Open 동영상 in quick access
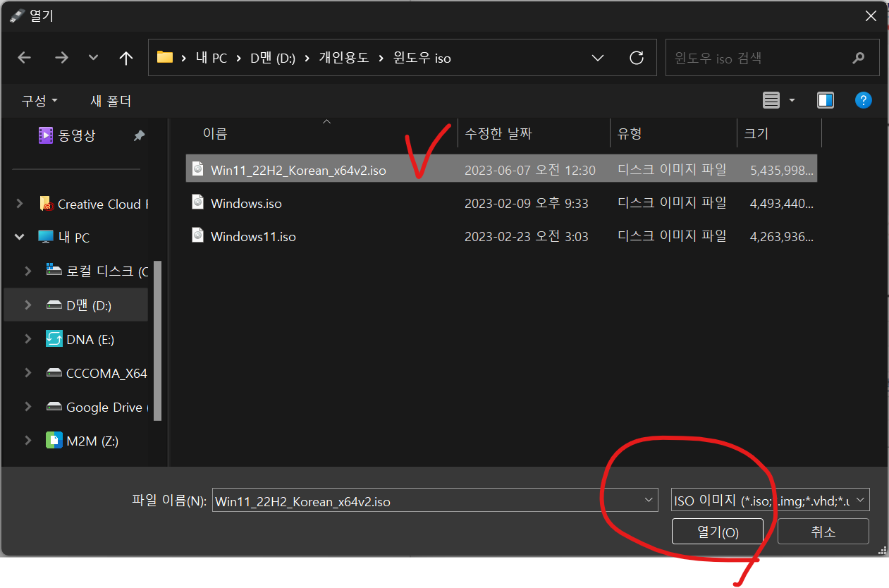889x588 pixels. pos(67,135)
